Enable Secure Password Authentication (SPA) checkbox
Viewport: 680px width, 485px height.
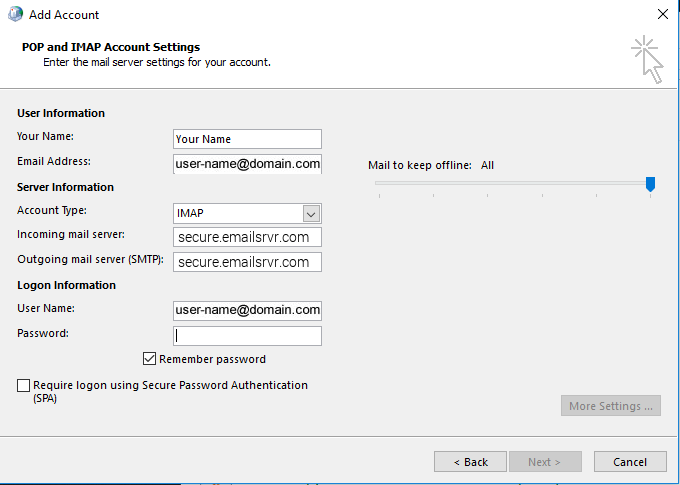23,385
